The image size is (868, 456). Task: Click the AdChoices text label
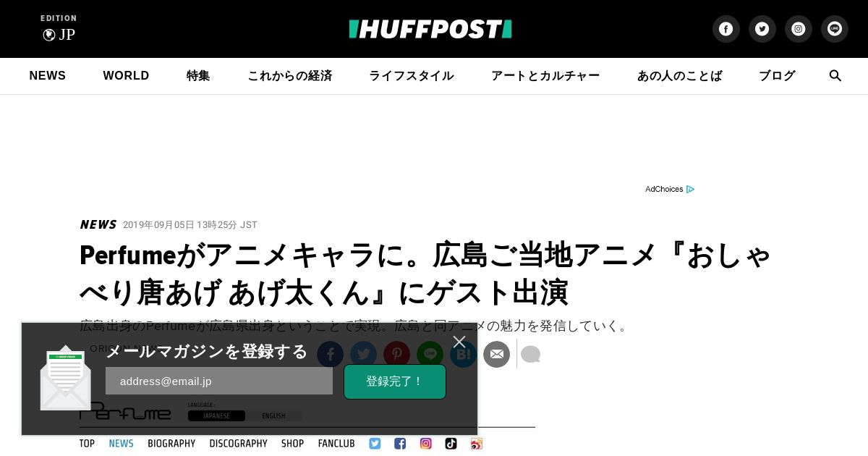[x=664, y=190]
